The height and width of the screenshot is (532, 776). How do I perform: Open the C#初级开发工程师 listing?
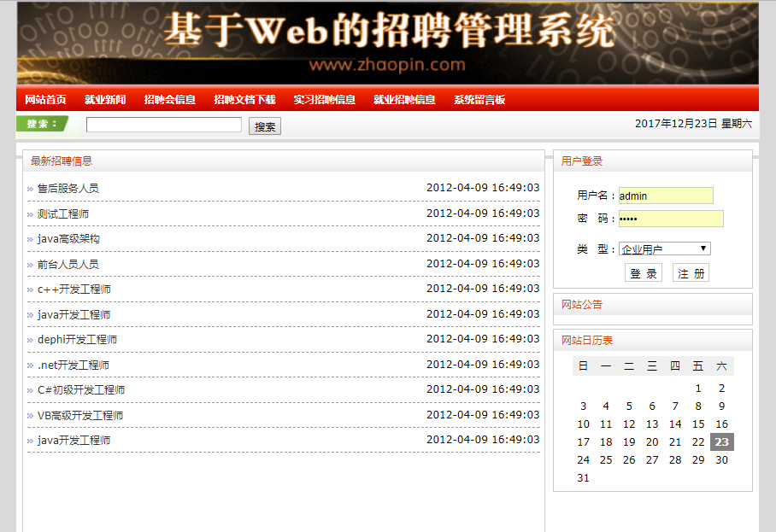point(81,390)
